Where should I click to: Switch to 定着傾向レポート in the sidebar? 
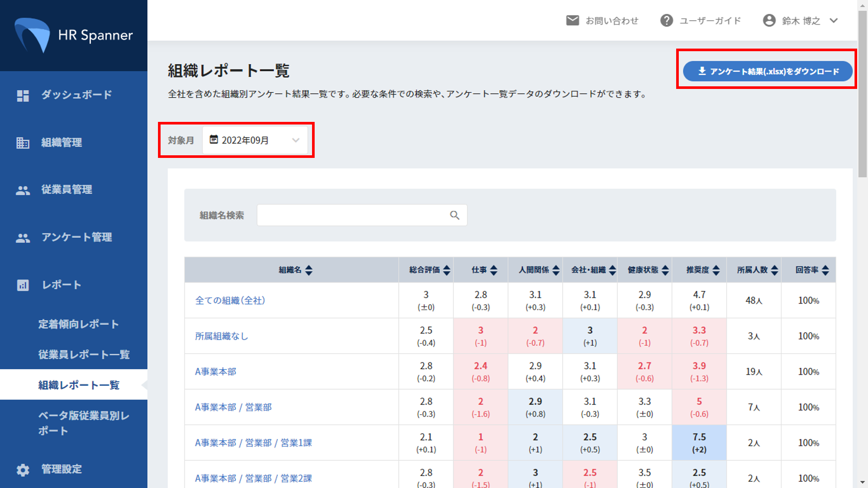tap(78, 324)
